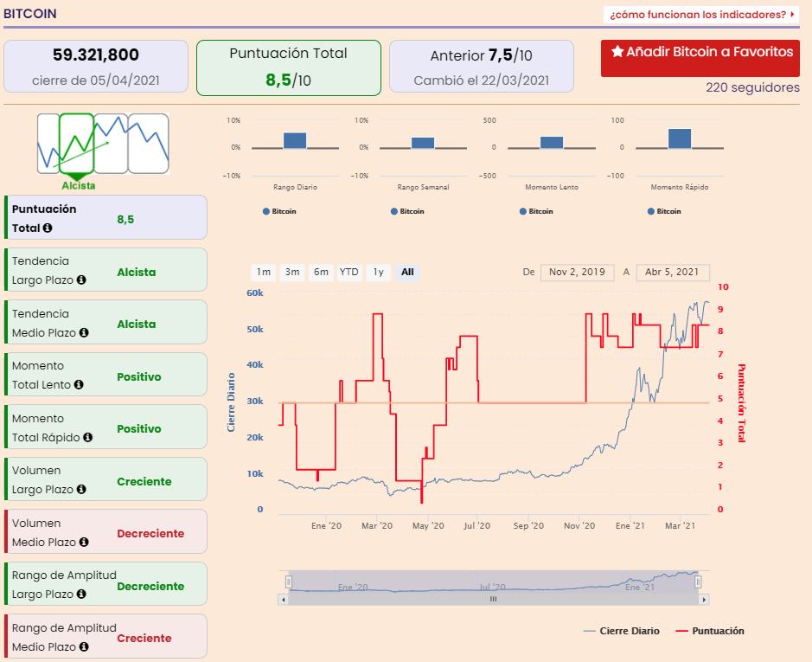This screenshot has height=662, width=812.
Task: Click Creciente value of Volumen Largo Plazo
Action: point(144,482)
